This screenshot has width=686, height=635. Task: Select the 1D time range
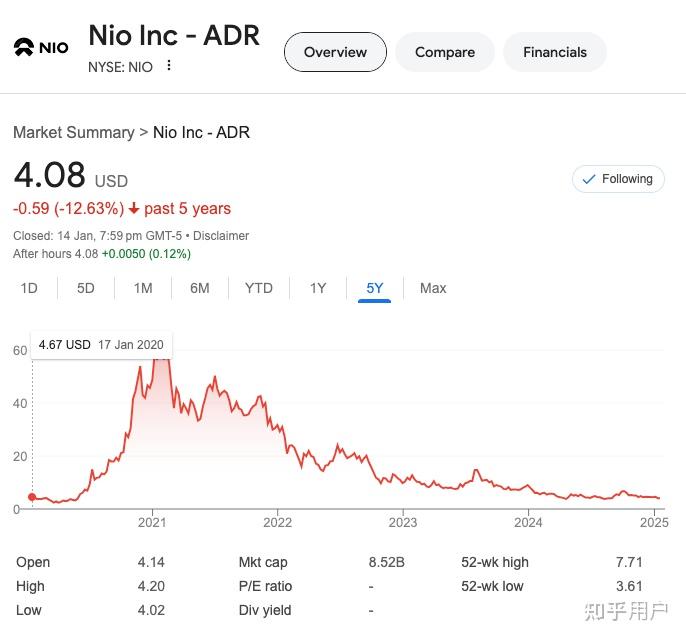point(29,288)
